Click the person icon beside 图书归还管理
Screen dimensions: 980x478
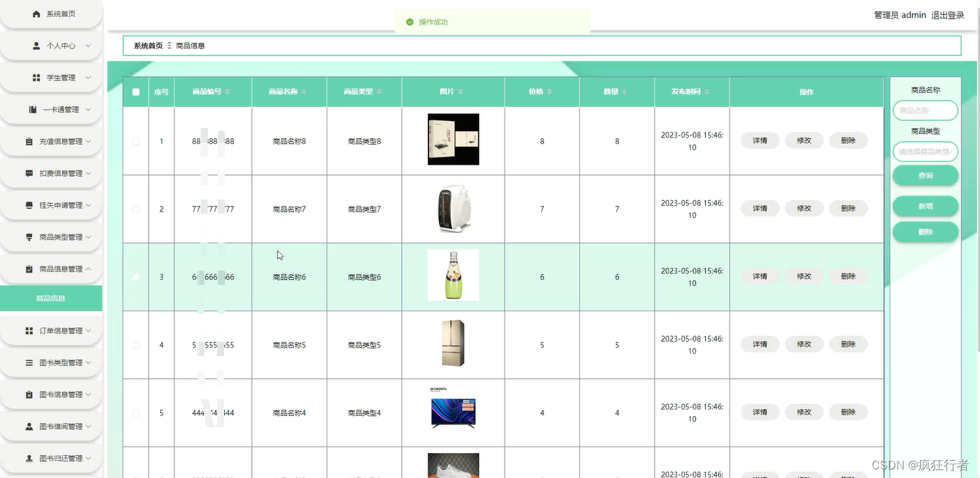(29, 459)
